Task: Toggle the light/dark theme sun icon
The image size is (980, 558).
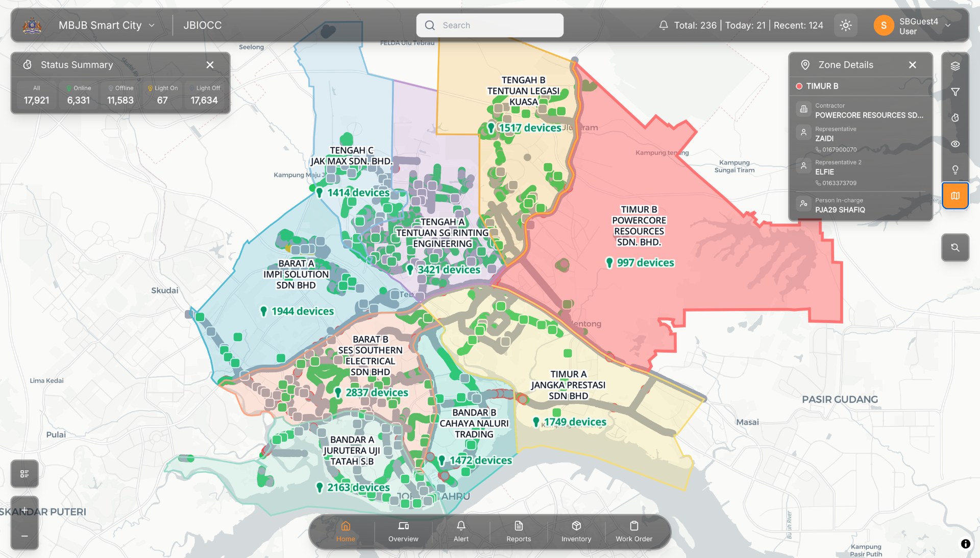Action: 846,25
